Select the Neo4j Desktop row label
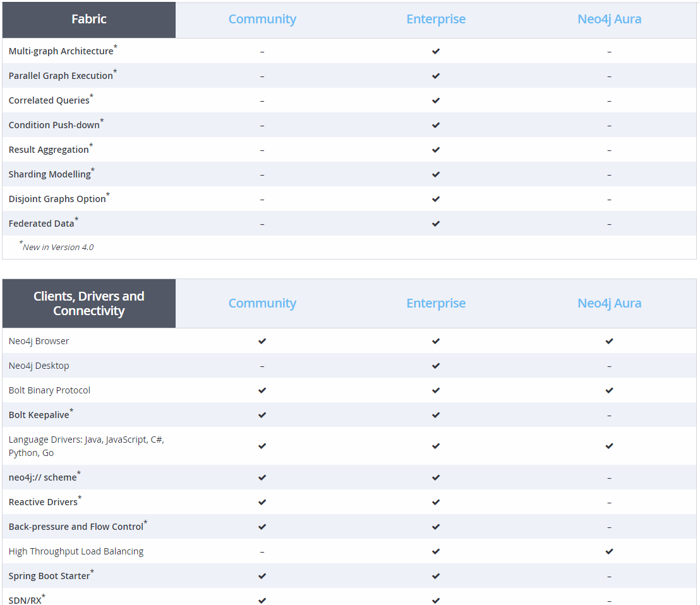Viewport: 700px width, 605px height. click(39, 366)
